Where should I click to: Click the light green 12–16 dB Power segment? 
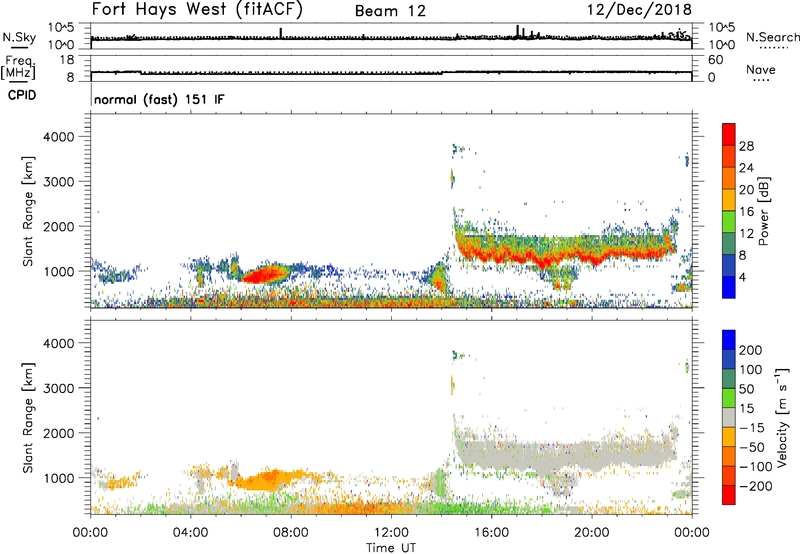pyautogui.click(x=729, y=222)
